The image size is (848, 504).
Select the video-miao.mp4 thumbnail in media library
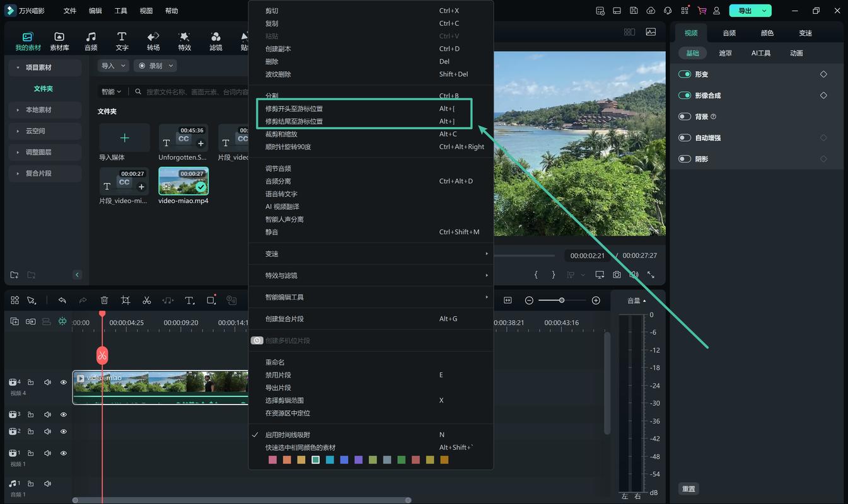click(183, 183)
